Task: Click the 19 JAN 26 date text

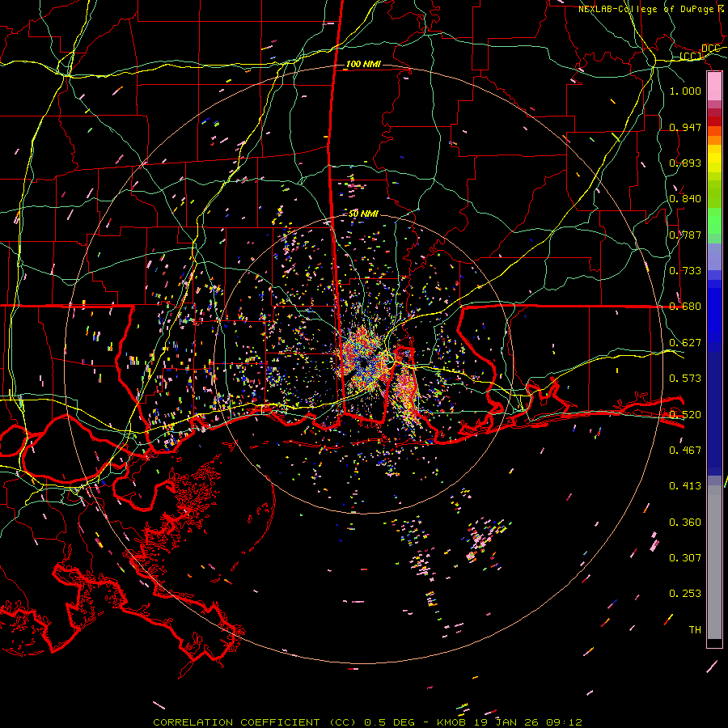Action: pos(505,722)
